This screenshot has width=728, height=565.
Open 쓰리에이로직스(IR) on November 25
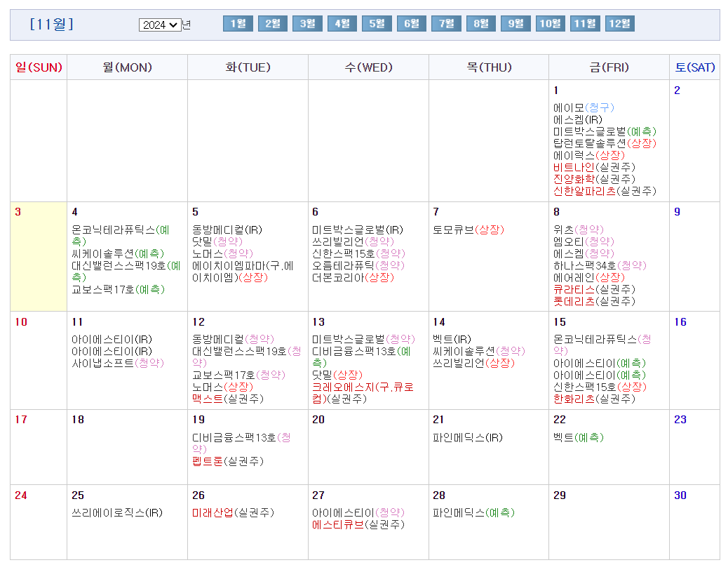click(x=117, y=513)
